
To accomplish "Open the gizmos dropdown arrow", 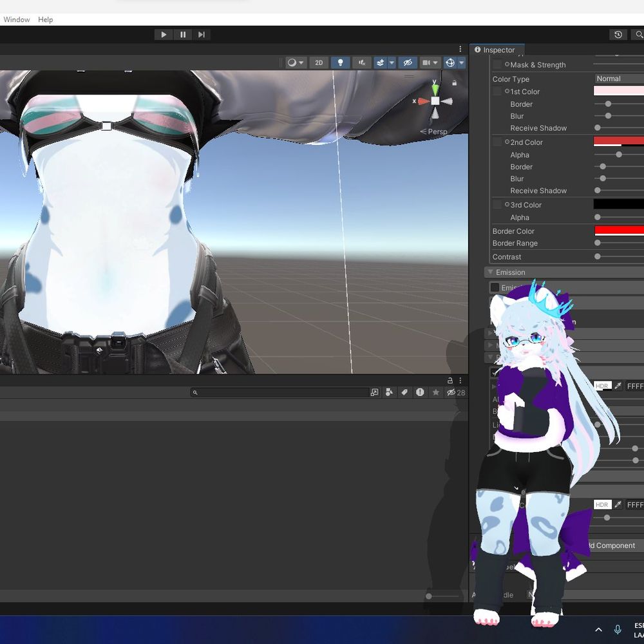I will point(461,62).
